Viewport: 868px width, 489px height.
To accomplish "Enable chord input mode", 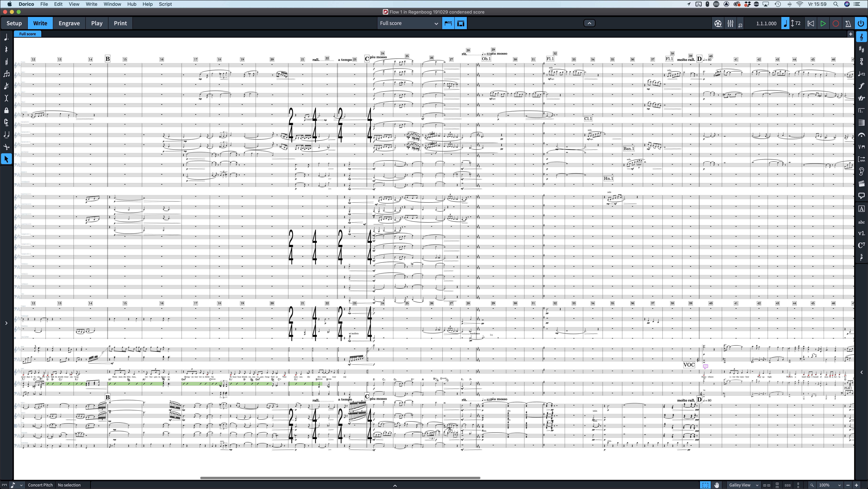I will click(6, 62).
